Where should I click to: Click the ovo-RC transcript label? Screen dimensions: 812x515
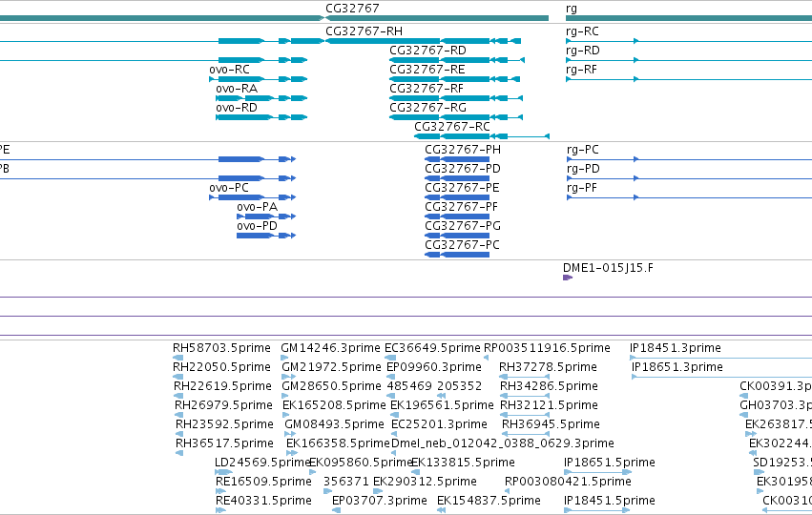coord(229,70)
